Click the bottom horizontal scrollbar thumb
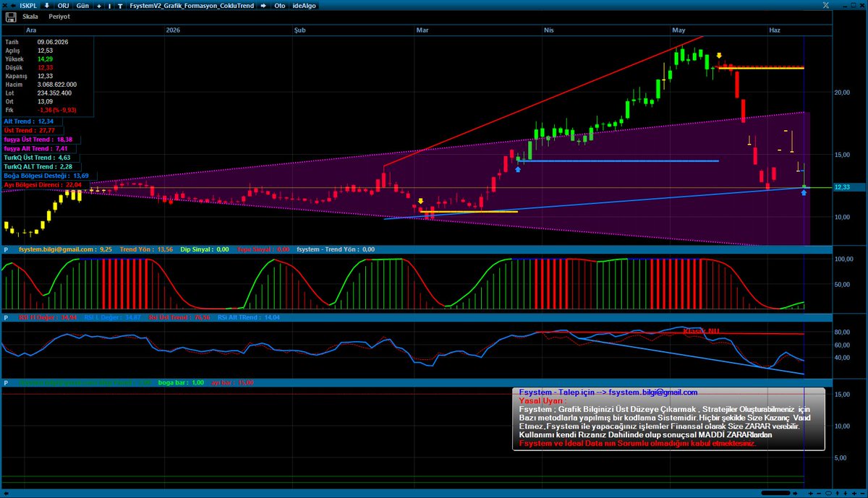 (778, 494)
